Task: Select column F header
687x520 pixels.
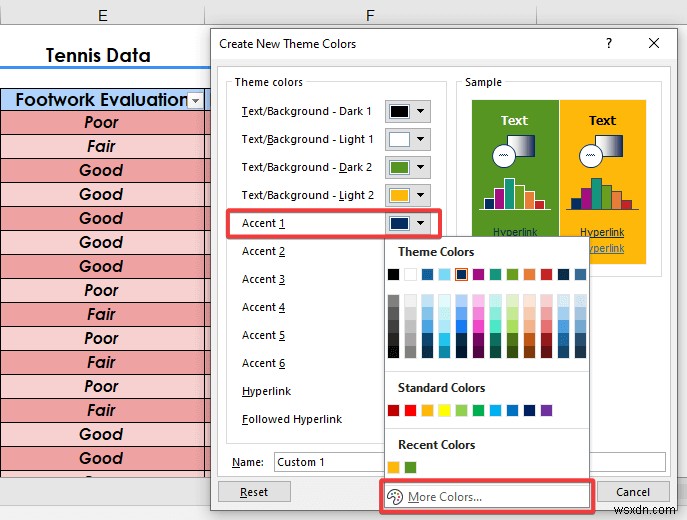Action: 370,15
